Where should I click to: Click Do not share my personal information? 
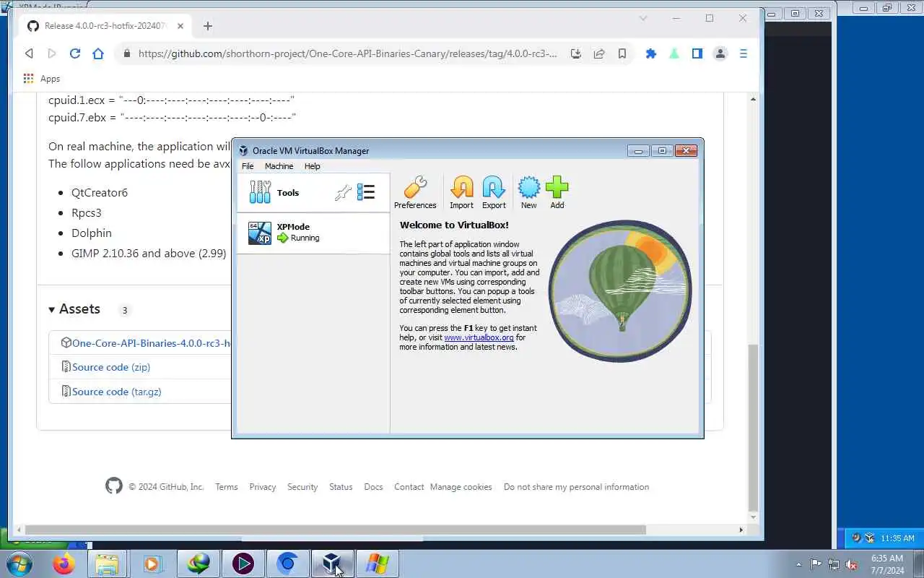tap(576, 487)
